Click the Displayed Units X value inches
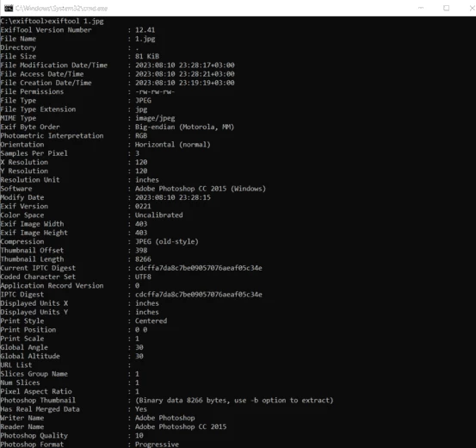Image resolution: width=476 pixels, height=448 pixels. pos(147,303)
